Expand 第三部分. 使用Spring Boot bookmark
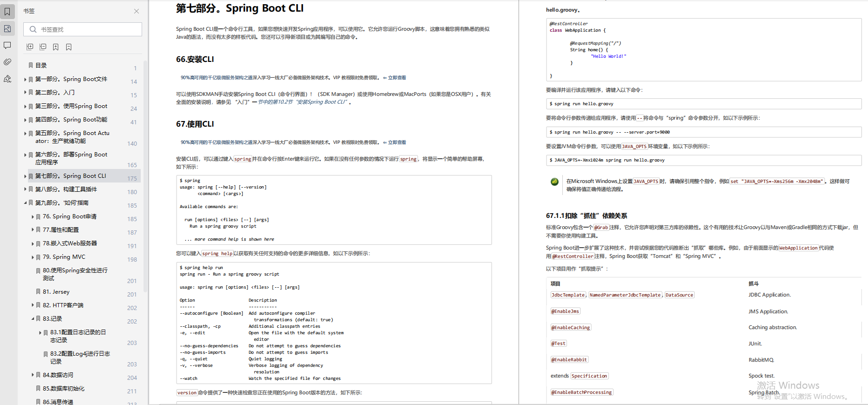 tap(25, 107)
